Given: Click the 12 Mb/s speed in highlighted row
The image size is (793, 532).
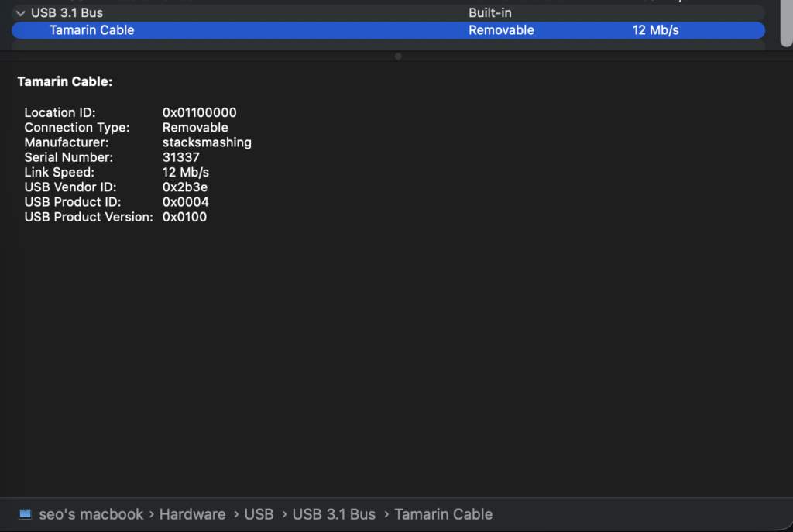Looking at the screenshot, I should pos(655,30).
